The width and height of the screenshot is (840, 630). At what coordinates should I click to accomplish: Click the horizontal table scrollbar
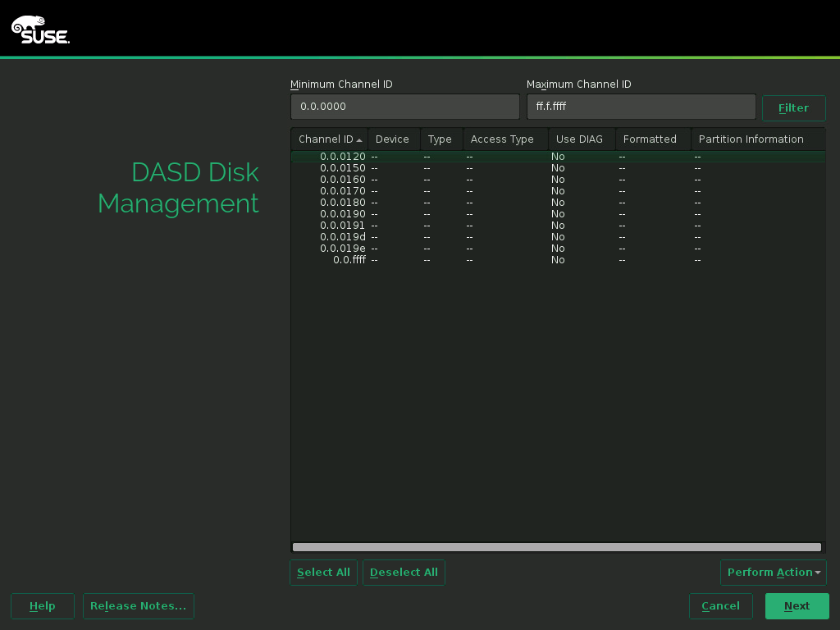click(x=557, y=547)
